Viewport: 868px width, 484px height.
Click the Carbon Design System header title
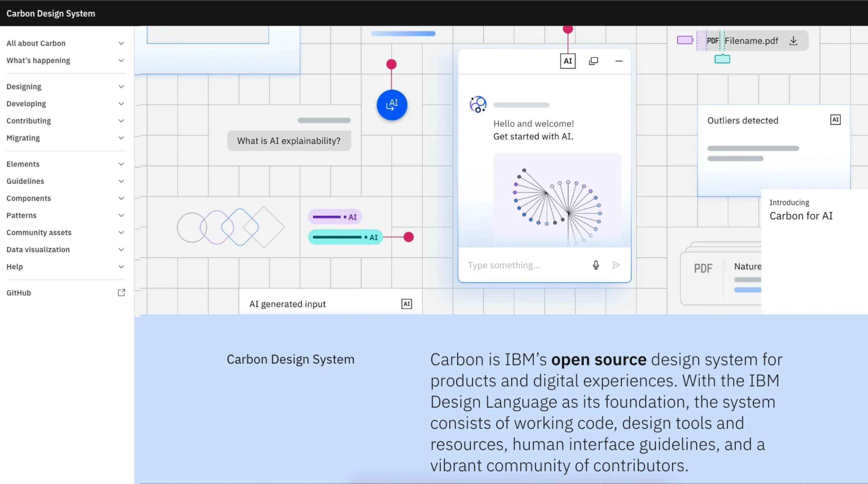(x=51, y=14)
